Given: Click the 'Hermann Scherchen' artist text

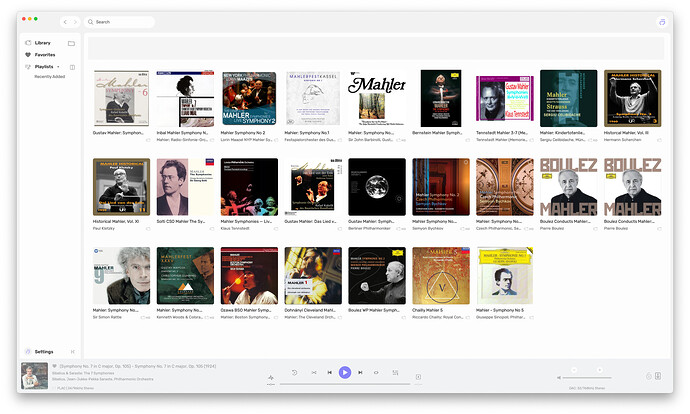Looking at the screenshot, I should point(622,140).
